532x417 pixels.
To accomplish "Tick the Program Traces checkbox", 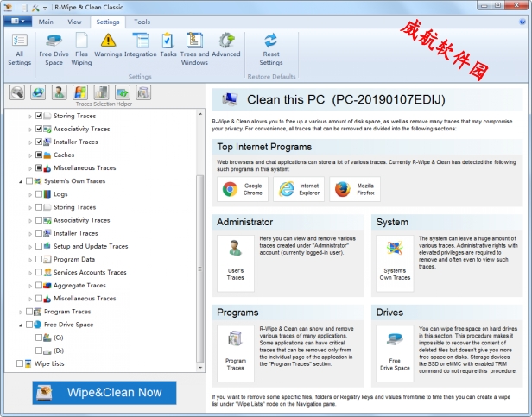I will 30,312.
